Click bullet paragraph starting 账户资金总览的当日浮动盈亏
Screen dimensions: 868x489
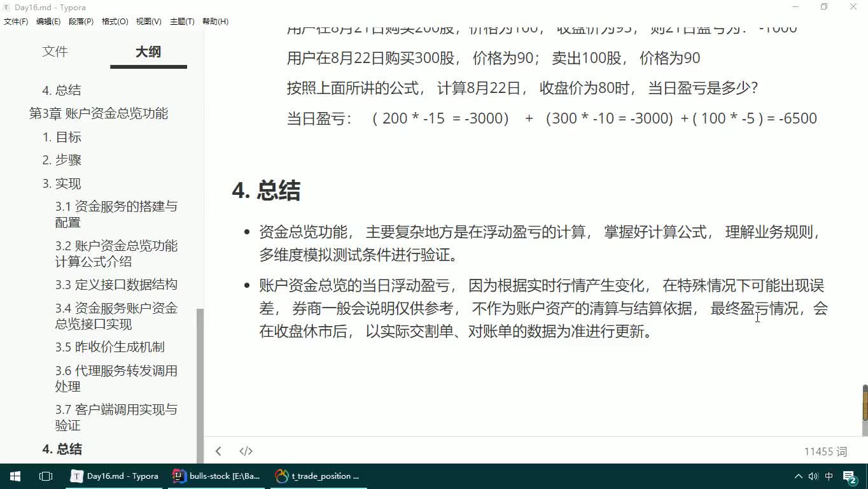[543, 309]
